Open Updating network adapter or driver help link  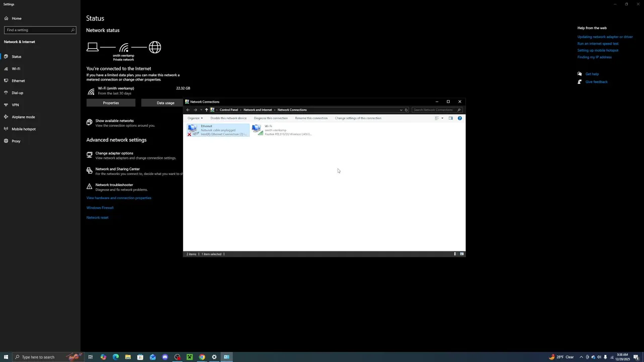click(x=605, y=37)
